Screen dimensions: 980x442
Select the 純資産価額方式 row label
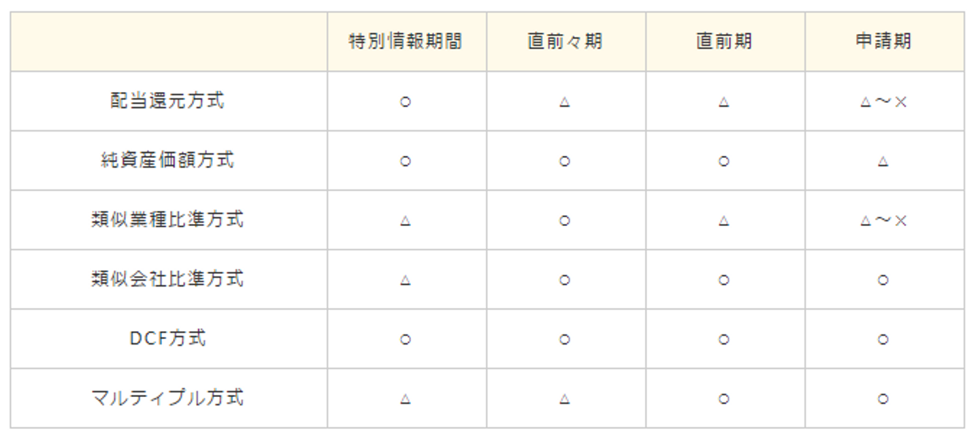[167, 160]
